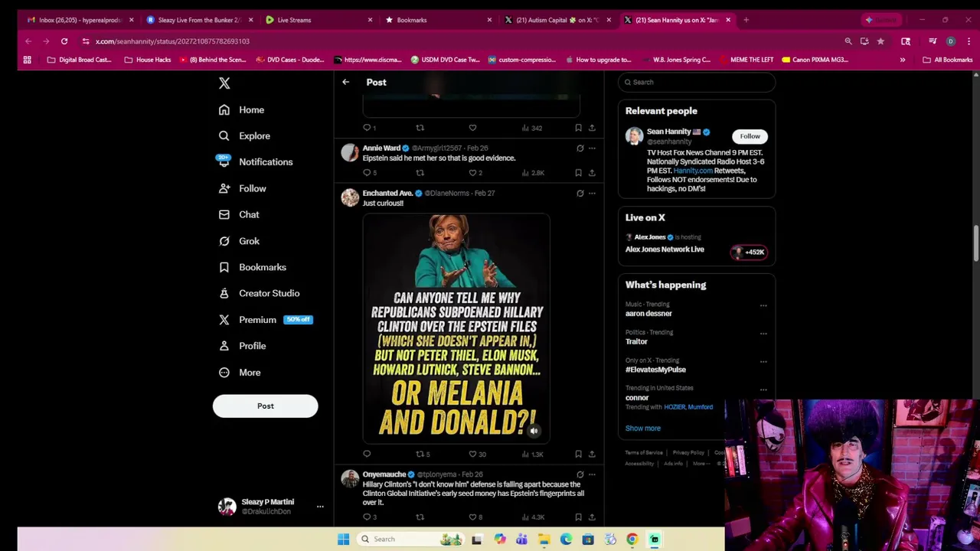Screen dimensions: 980x551
Task: Repost Annie Ward's post
Action: (x=420, y=173)
